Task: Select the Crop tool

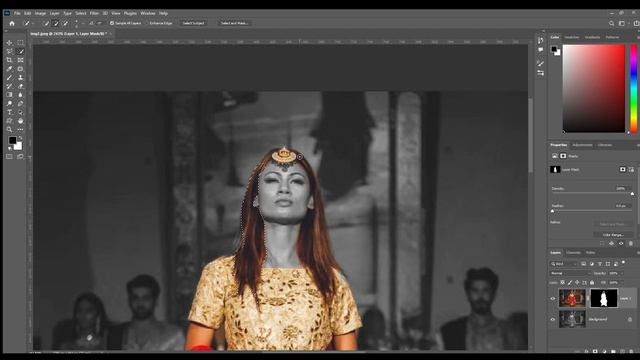Action: pos(9,60)
